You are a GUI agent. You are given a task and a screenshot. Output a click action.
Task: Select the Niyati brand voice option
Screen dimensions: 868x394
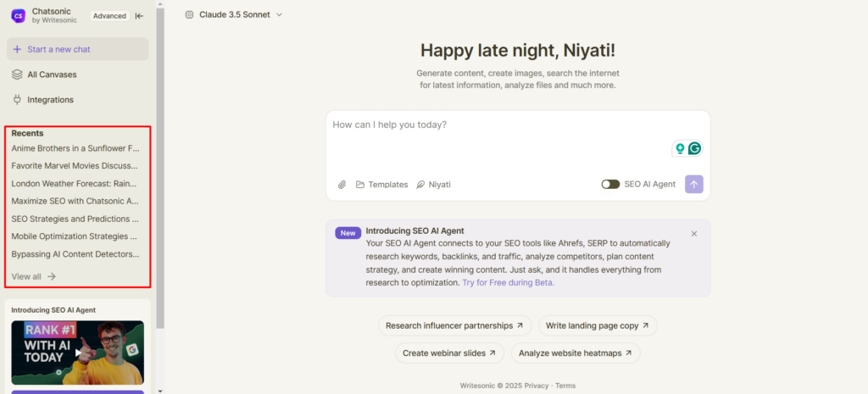[x=433, y=185]
